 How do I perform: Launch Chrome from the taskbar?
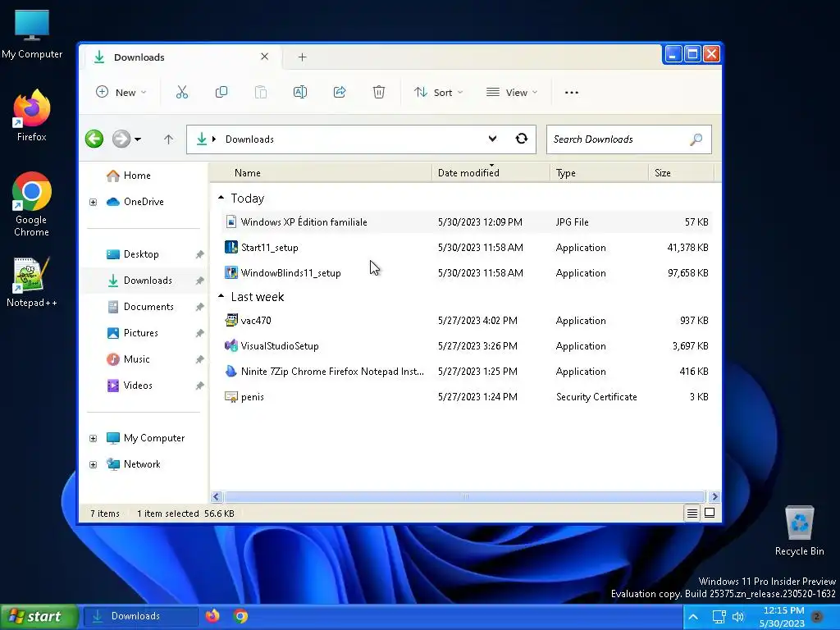(x=240, y=616)
